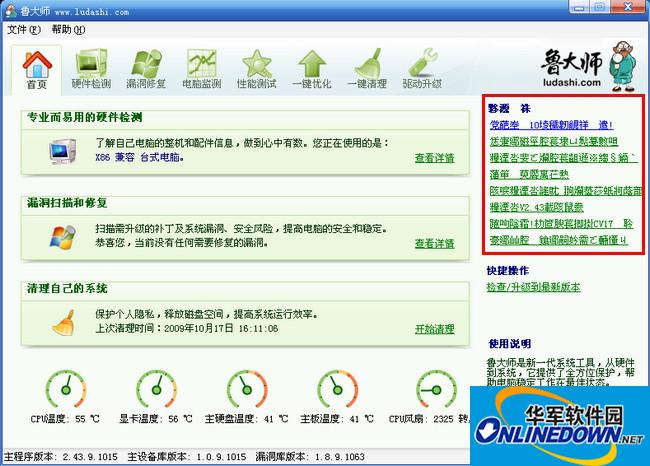Click 查看详情 link in hardware detection section
The height and width of the screenshot is (466, 650).
(434, 158)
